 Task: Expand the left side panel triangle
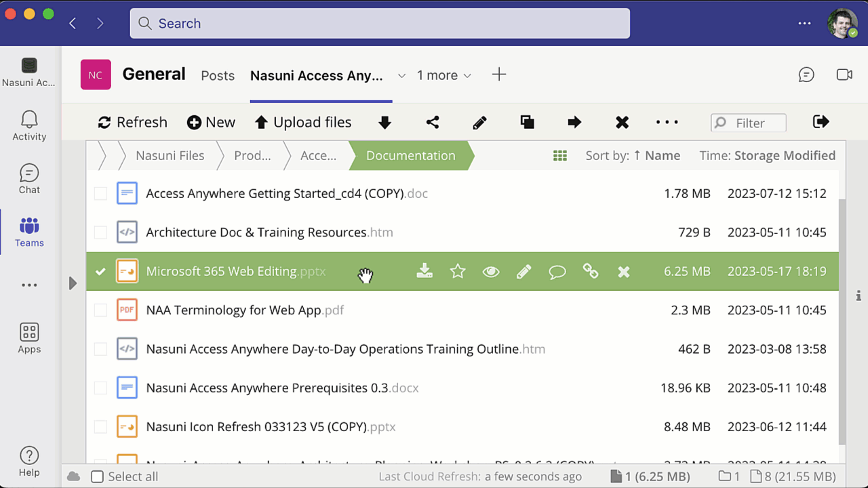(73, 283)
